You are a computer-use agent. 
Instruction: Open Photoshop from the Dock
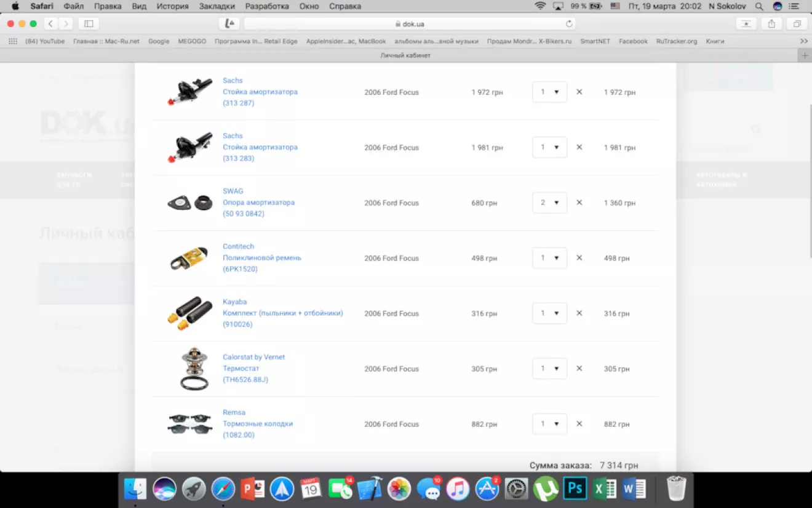pos(575,490)
